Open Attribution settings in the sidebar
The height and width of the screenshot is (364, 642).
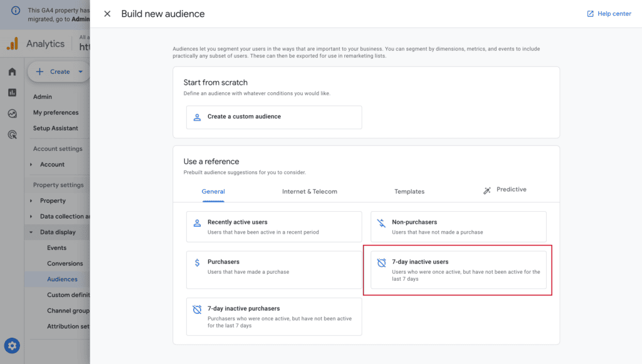pyautogui.click(x=68, y=326)
